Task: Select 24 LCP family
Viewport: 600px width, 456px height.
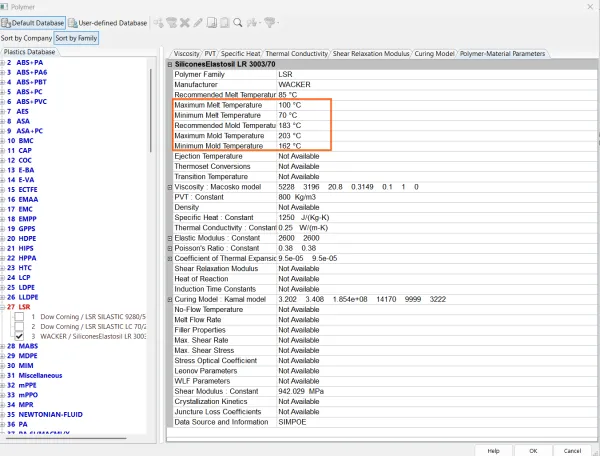Action: (x=19, y=277)
